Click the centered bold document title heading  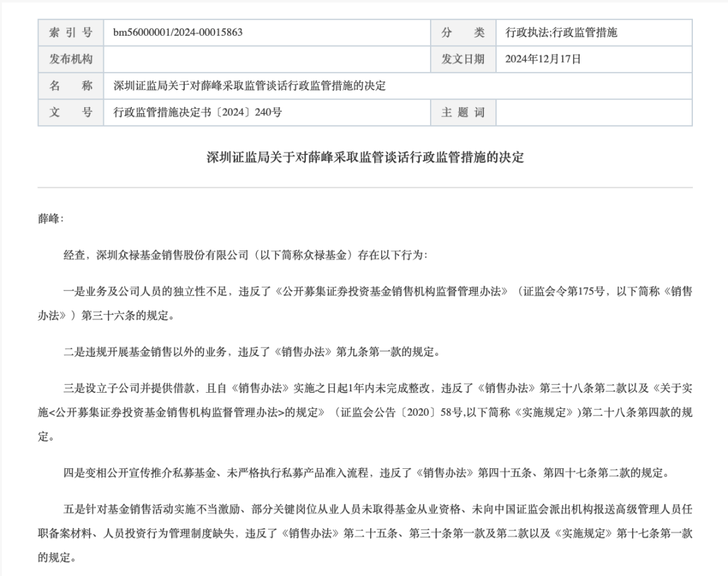tap(365, 158)
